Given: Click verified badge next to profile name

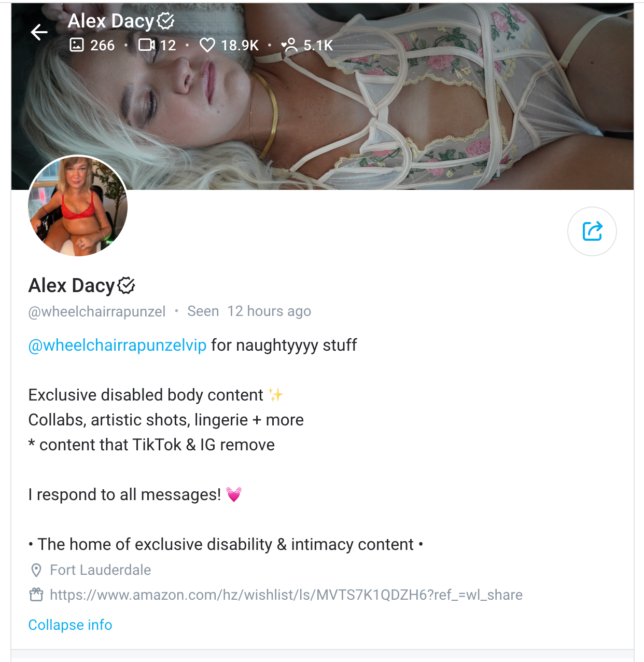Looking at the screenshot, I should tap(126, 285).
